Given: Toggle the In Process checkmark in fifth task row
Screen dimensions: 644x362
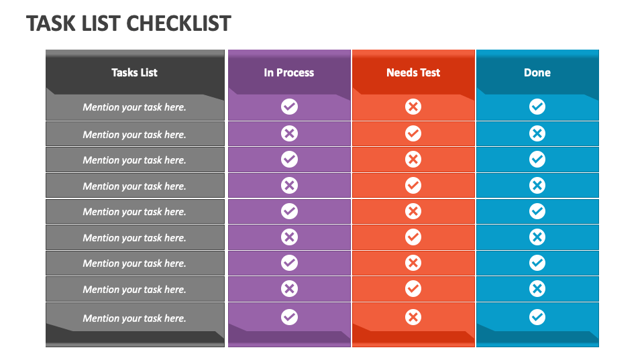Looking at the screenshot, I should 290,211.
